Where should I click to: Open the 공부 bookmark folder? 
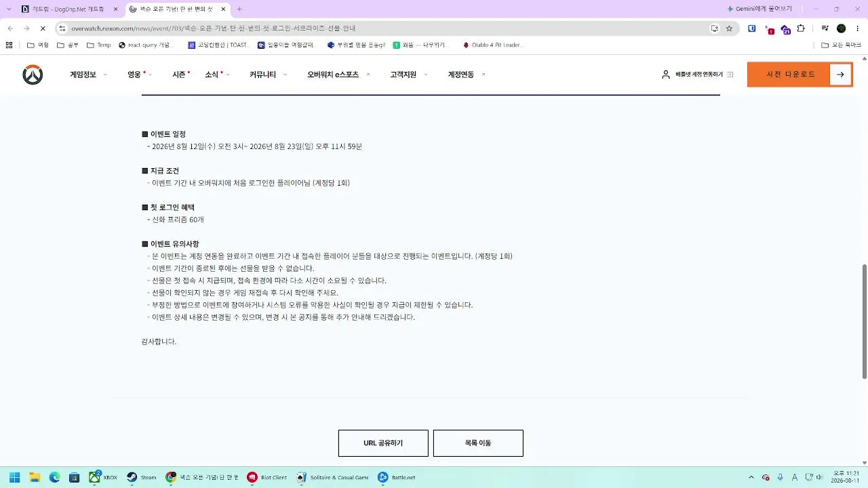68,45
